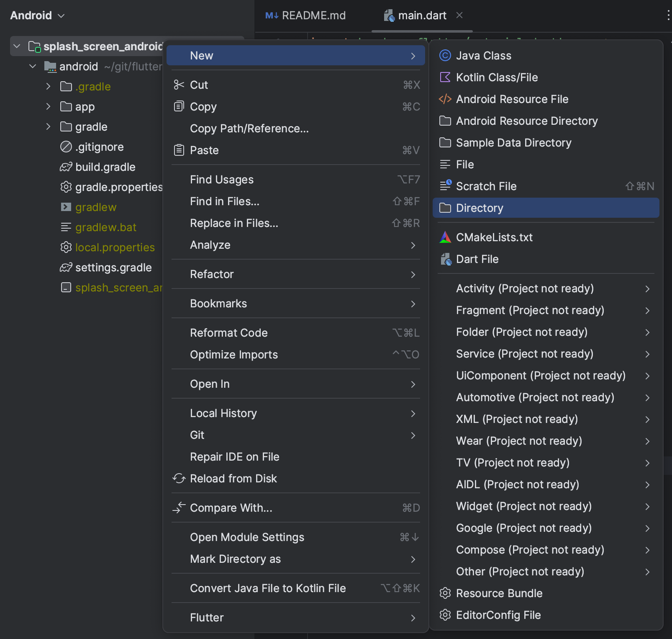
Task: Close the main.dart tab
Action: [x=459, y=15]
